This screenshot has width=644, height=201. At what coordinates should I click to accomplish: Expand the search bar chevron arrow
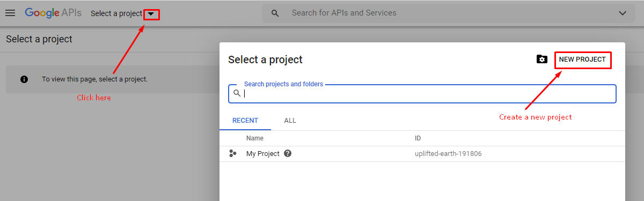pyautogui.click(x=623, y=13)
